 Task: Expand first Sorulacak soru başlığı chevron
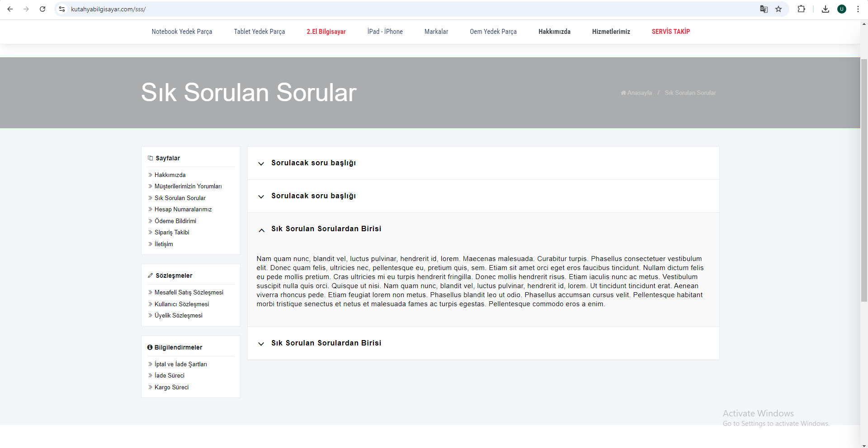261,163
